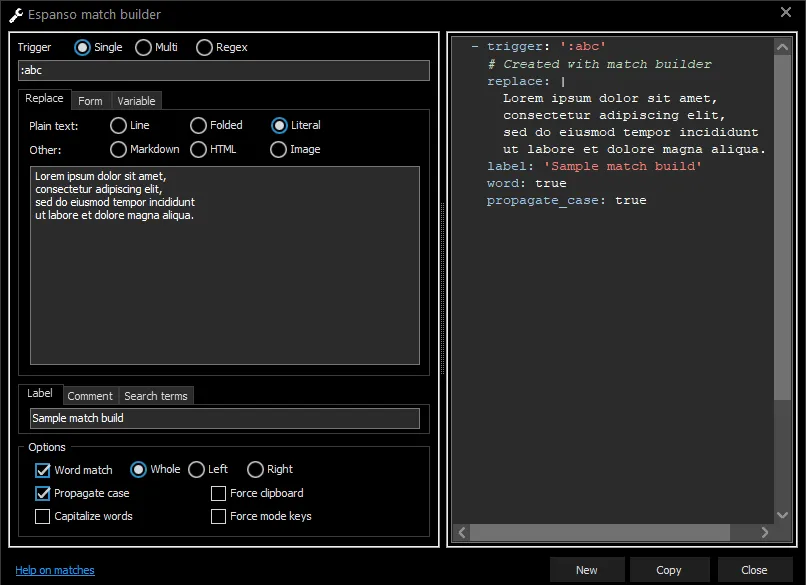Select the Regex trigger option
Image resolution: width=806 pixels, height=585 pixels.
[x=205, y=47]
